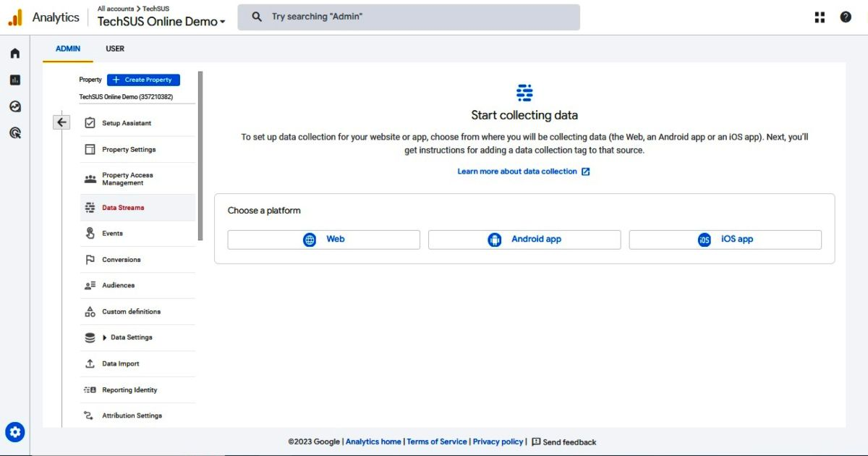Open the Advertising icon in left rail
Image resolution: width=868 pixels, height=456 pixels.
pos(15,132)
